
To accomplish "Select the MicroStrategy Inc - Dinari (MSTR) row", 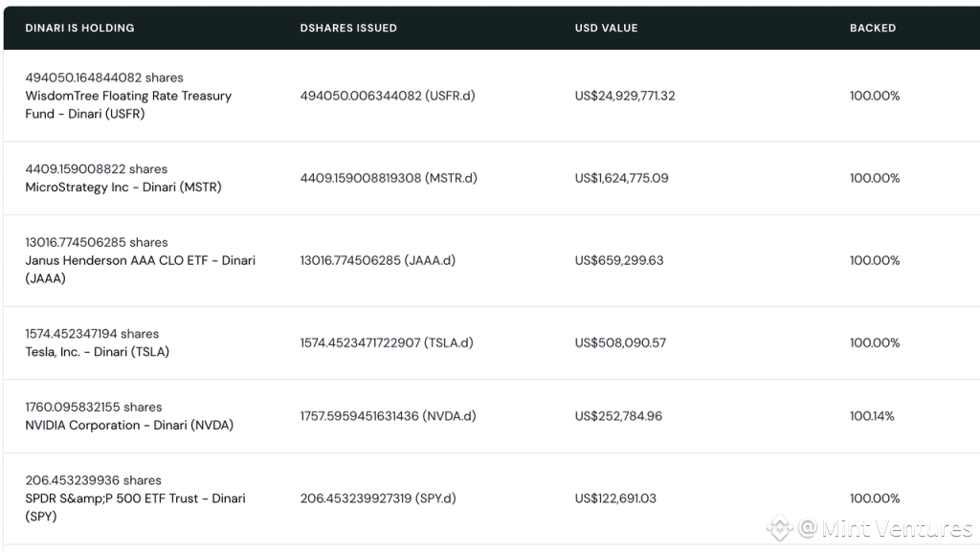I will [x=123, y=188].
